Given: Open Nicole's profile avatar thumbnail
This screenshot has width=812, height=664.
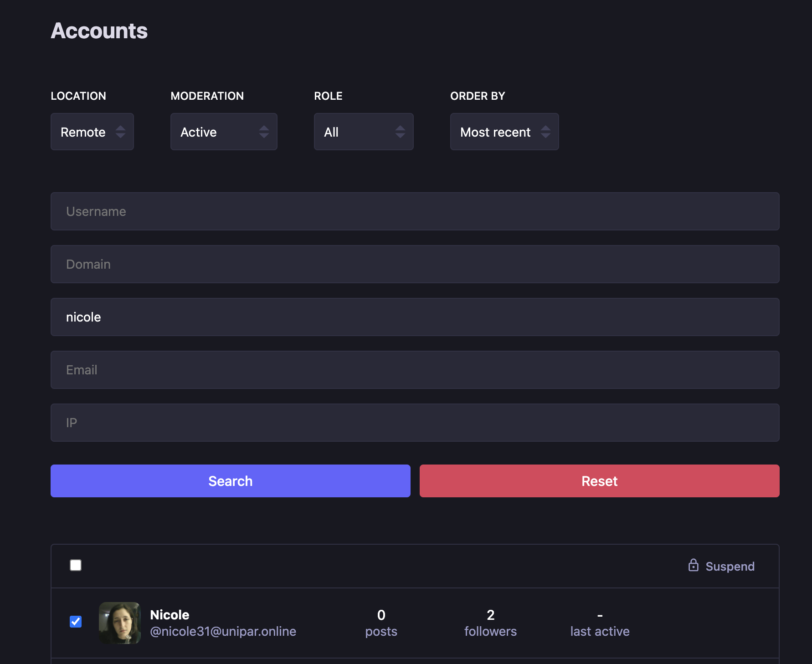Looking at the screenshot, I should point(120,623).
